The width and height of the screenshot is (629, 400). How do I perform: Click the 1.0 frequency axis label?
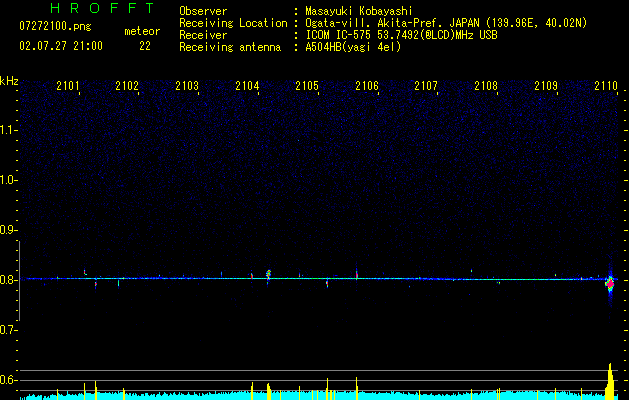click(x=8, y=180)
